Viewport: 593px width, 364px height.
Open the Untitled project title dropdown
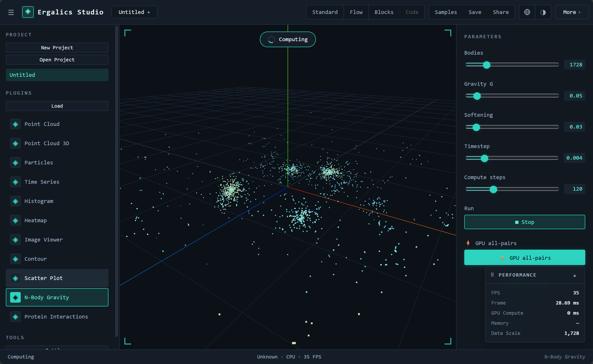pos(134,12)
